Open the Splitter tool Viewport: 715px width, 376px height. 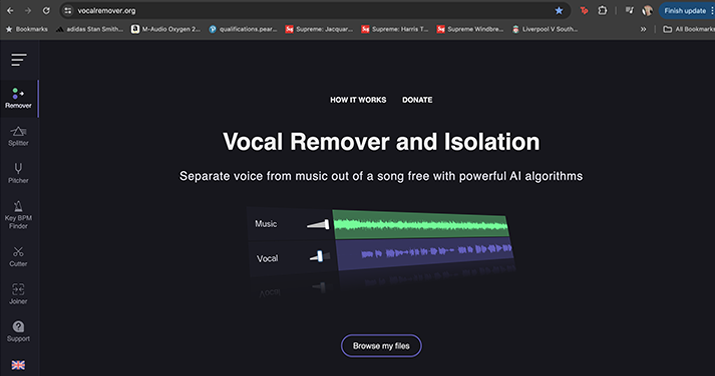(18, 136)
